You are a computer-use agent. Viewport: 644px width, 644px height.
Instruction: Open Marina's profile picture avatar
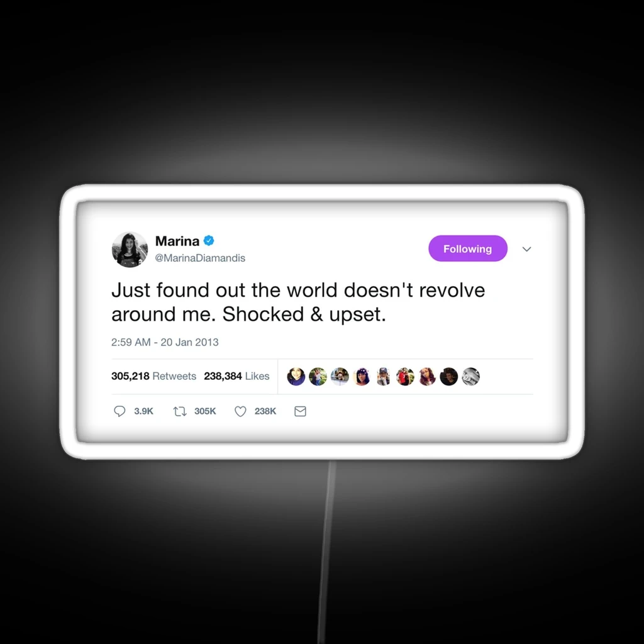pyautogui.click(x=130, y=249)
